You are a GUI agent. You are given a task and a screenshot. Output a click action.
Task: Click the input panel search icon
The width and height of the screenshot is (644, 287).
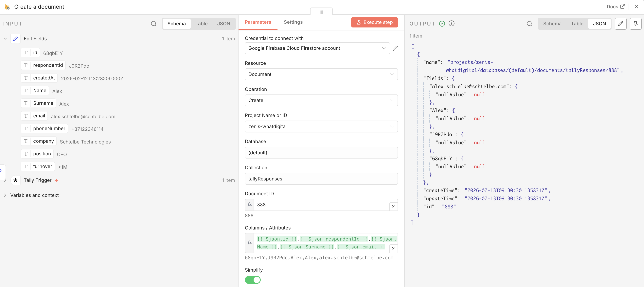(x=153, y=24)
